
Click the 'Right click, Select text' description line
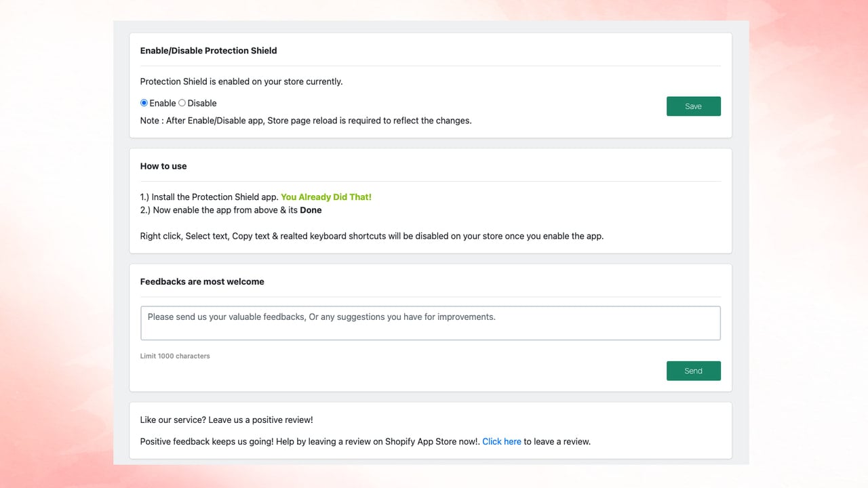[x=372, y=237]
